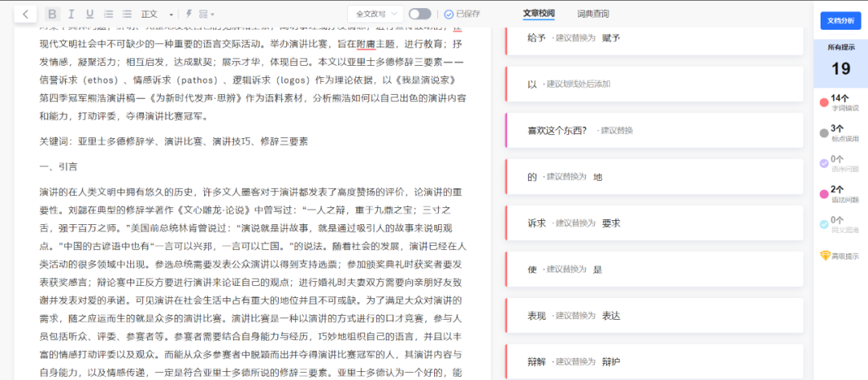The width and height of the screenshot is (868, 380).
Task: Accept replacement word 辩护
Action: coord(611,362)
